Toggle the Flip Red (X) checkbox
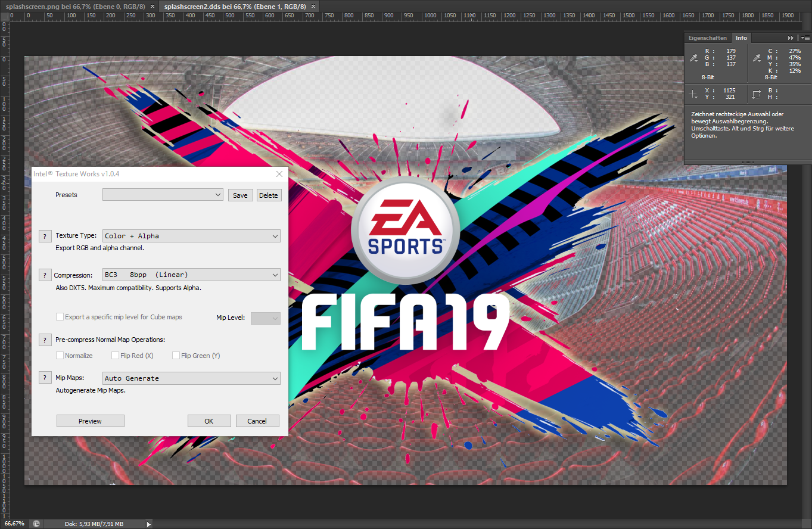812x529 pixels. (116, 356)
